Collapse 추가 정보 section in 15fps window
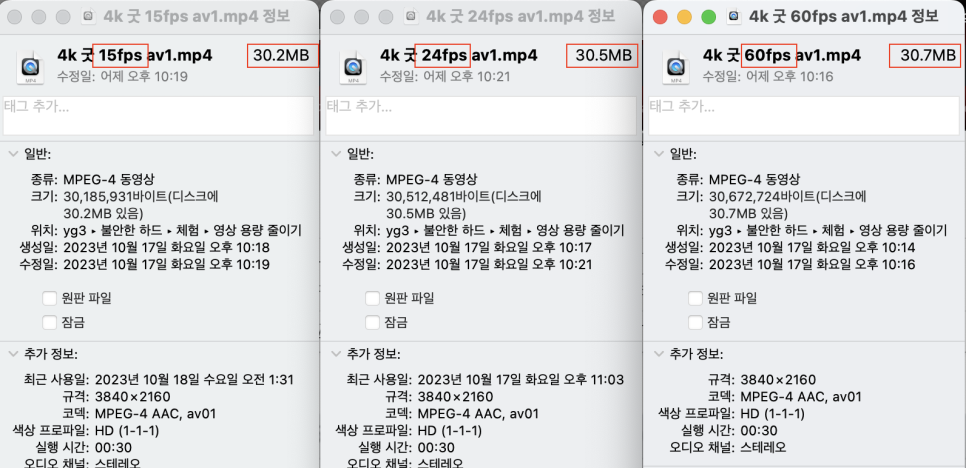This screenshot has height=468, width=966. (13, 354)
